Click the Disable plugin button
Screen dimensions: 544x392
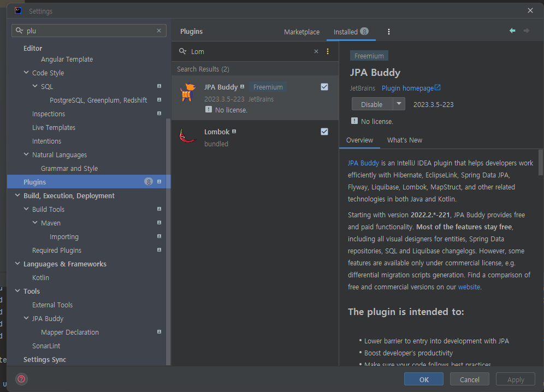(372, 104)
